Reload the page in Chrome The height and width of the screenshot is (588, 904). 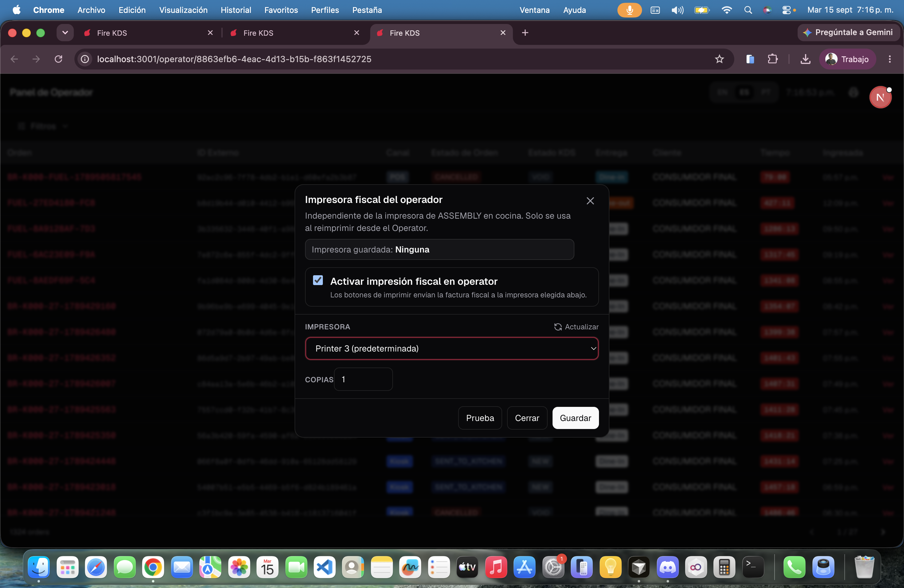(x=58, y=59)
